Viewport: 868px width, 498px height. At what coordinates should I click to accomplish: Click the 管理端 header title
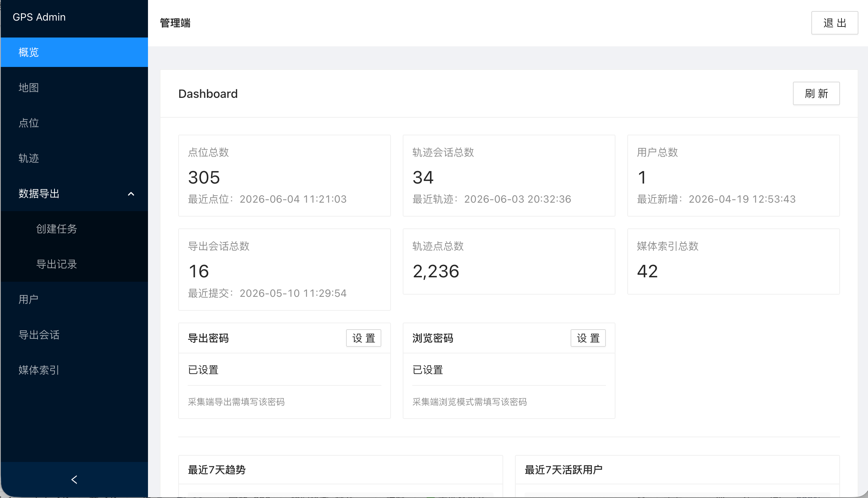(x=175, y=23)
